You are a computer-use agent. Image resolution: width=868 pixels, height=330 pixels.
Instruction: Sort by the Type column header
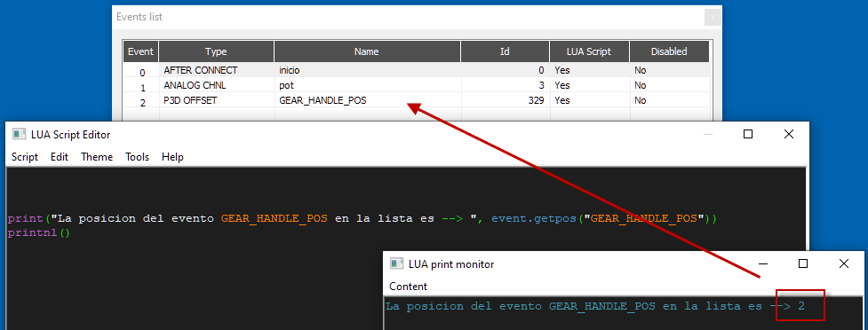tap(217, 51)
